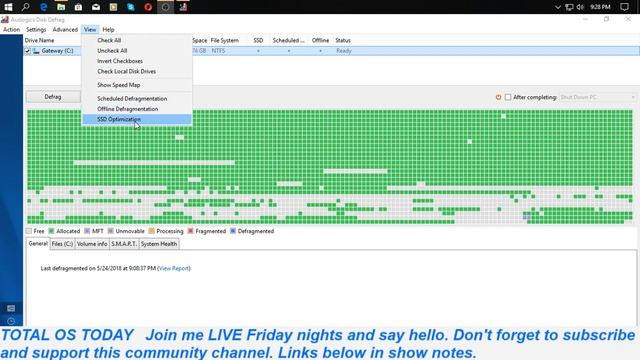The width and height of the screenshot is (640, 360).
Task: Open the Action Center notification icon
Action: (x=624, y=7)
